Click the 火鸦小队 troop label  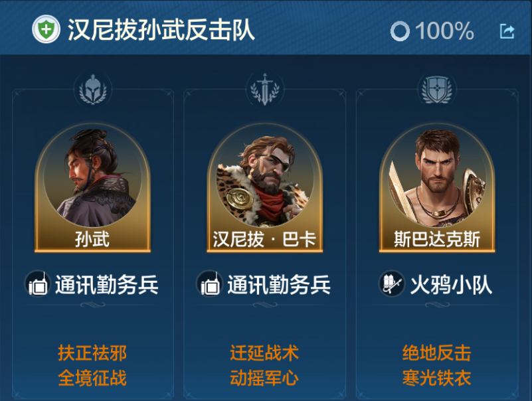tap(451, 285)
